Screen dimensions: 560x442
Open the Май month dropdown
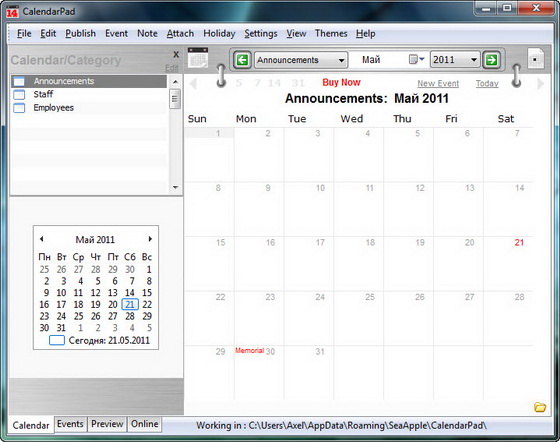421,59
